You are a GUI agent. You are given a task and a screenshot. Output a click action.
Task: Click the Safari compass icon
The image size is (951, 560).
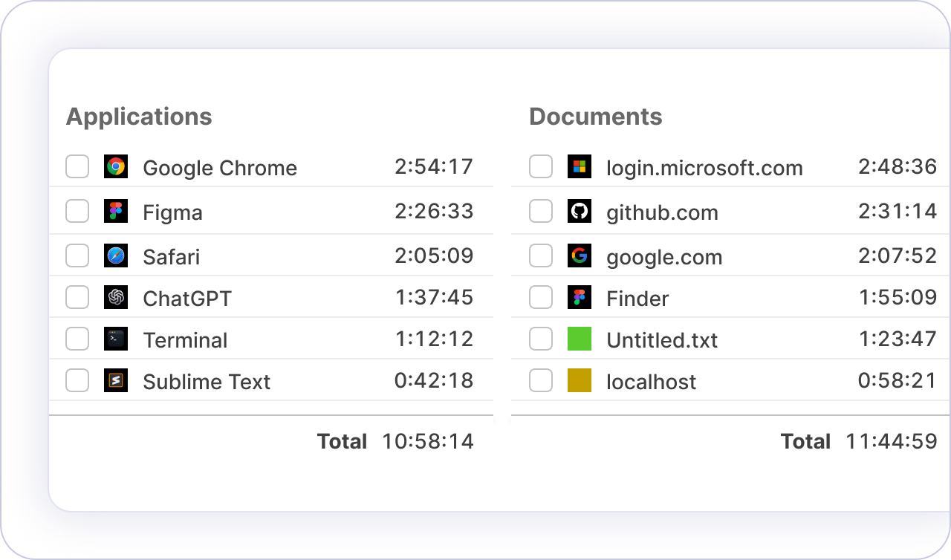(116, 255)
